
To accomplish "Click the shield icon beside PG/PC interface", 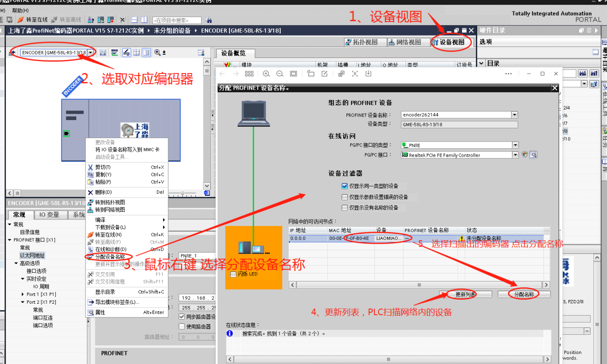I will pos(525,155).
